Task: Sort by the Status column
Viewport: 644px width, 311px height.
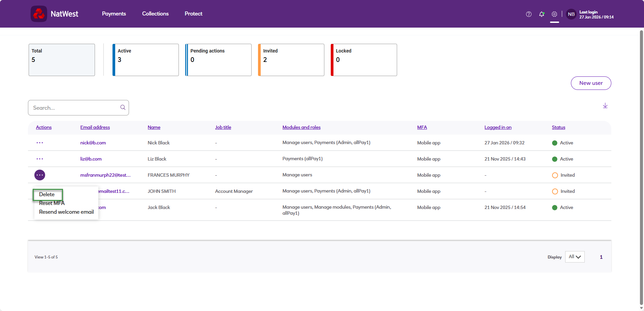Action: pos(558,128)
